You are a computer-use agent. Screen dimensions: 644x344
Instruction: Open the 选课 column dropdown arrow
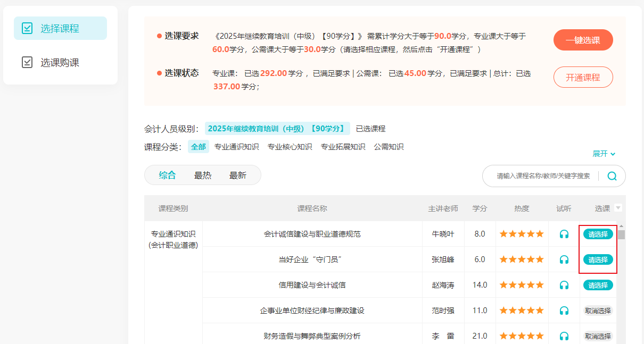(618, 208)
